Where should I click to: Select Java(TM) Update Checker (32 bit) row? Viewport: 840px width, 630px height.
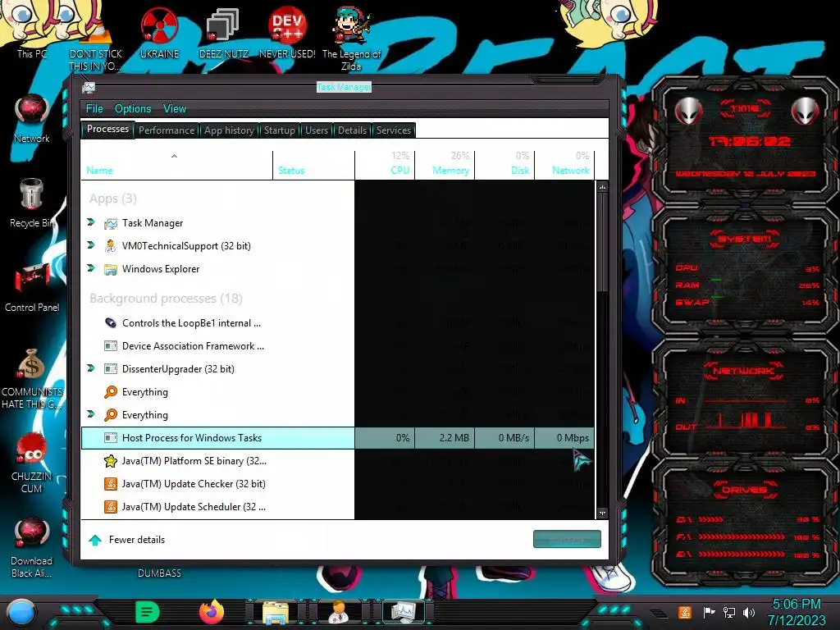coord(337,484)
